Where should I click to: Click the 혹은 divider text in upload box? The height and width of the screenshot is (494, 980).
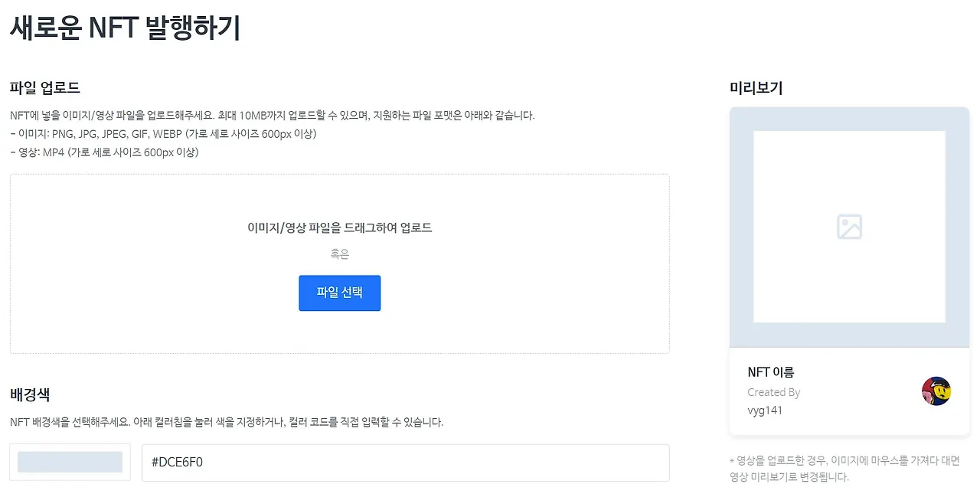(339, 253)
